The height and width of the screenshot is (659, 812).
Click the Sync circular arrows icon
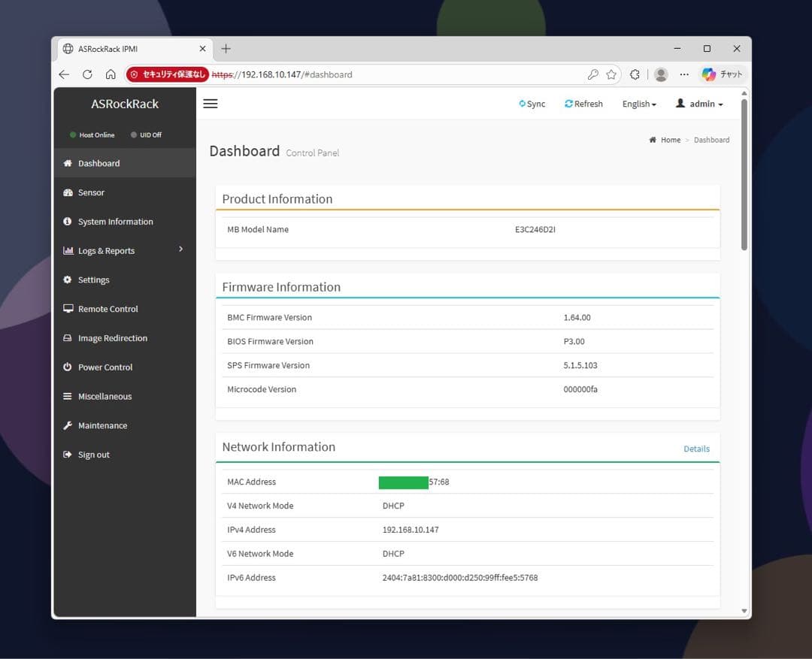522,104
